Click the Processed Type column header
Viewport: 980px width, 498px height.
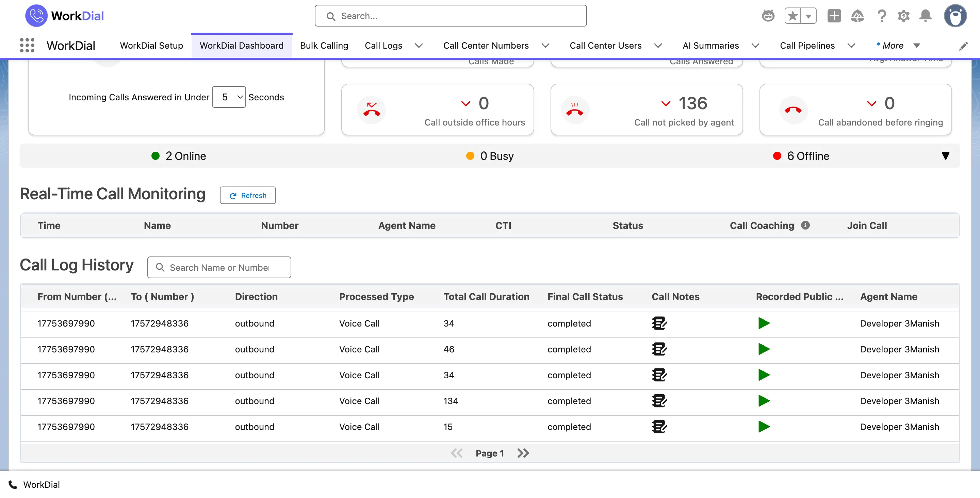[376, 297]
